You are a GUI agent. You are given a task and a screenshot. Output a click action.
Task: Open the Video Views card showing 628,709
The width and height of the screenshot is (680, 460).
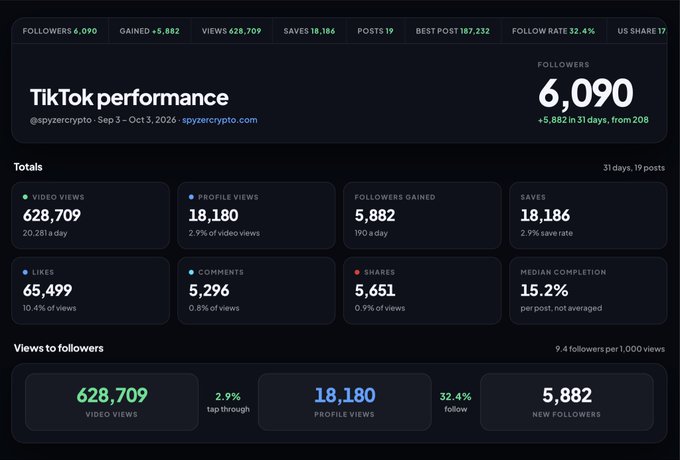(x=91, y=215)
